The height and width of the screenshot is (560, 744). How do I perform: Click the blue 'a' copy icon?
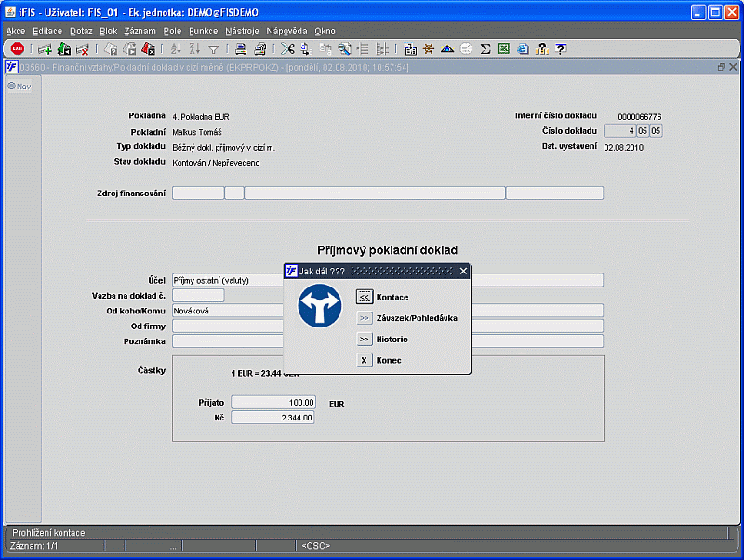[x=306, y=48]
